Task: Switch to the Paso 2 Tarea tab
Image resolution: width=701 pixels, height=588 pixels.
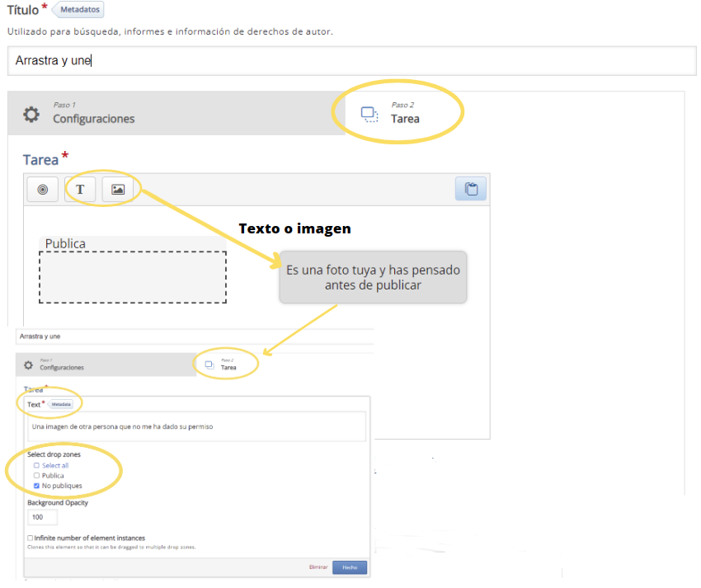Action: (x=404, y=114)
